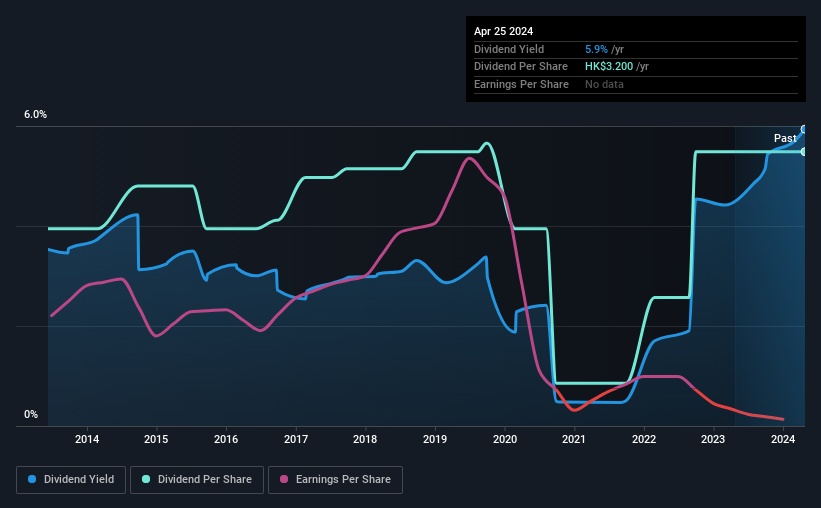This screenshot has height=508, width=821.
Task: Select the 2014 label on the x-axis
Action: pos(87,439)
